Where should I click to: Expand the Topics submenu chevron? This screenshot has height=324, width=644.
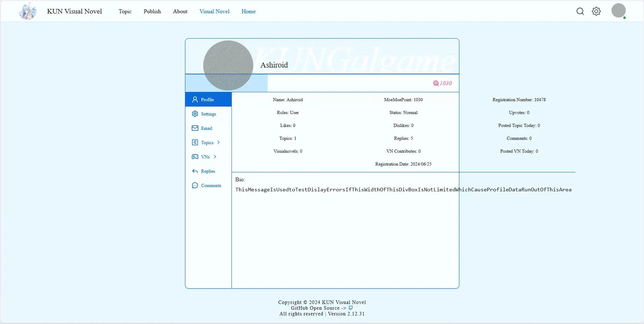click(219, 142)
